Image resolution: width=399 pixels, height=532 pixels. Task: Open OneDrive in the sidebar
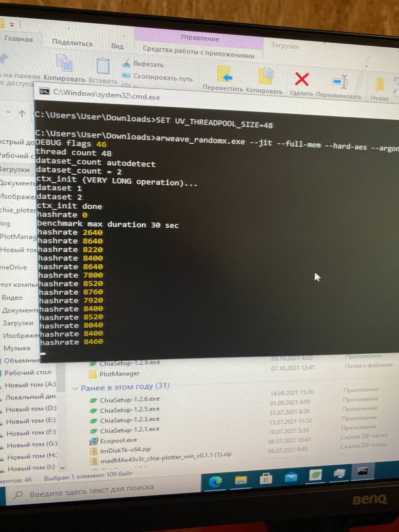point(13,267)
